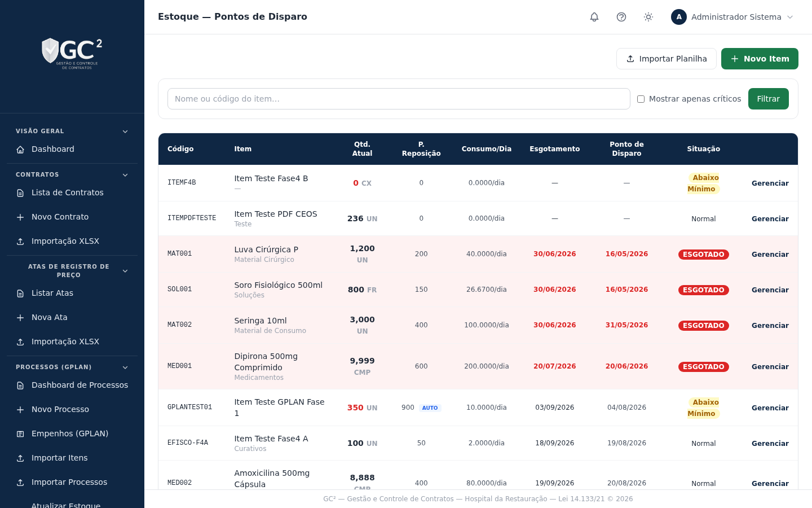Viewport: 812px width, 508px height.
Task: Click the GC² logo in sidebar
Action: click(x=72, y=54)
